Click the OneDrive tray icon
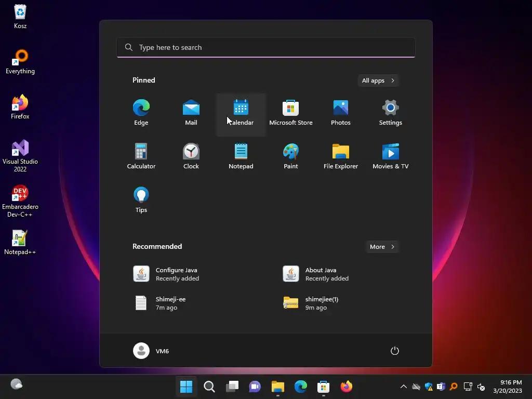The height and width of the screenshot is (399, 532). (x=416, y=387)
